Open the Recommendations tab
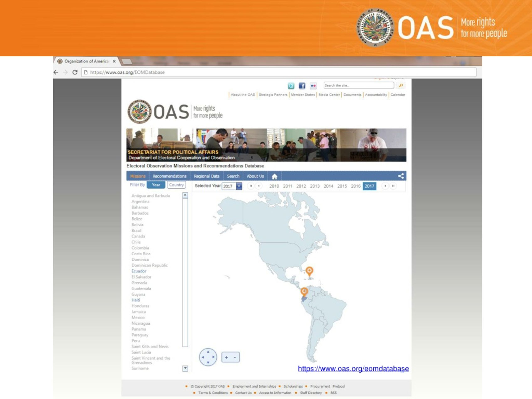 [170, 176]
